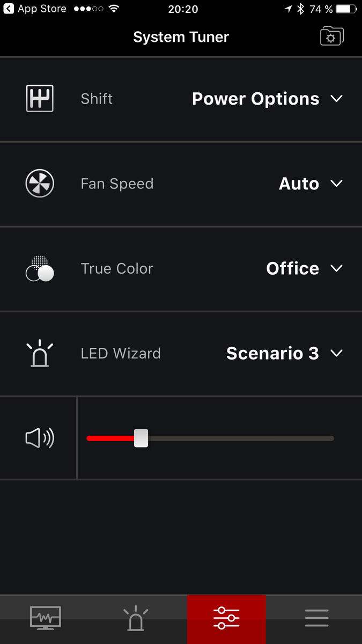
Task: Tap the Scenario 3 value text
Action: 272,353
